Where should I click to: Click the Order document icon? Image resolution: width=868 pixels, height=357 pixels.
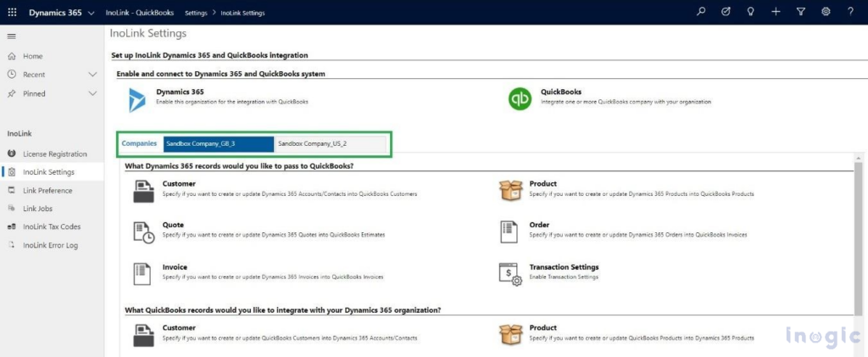tap(509, 231)
